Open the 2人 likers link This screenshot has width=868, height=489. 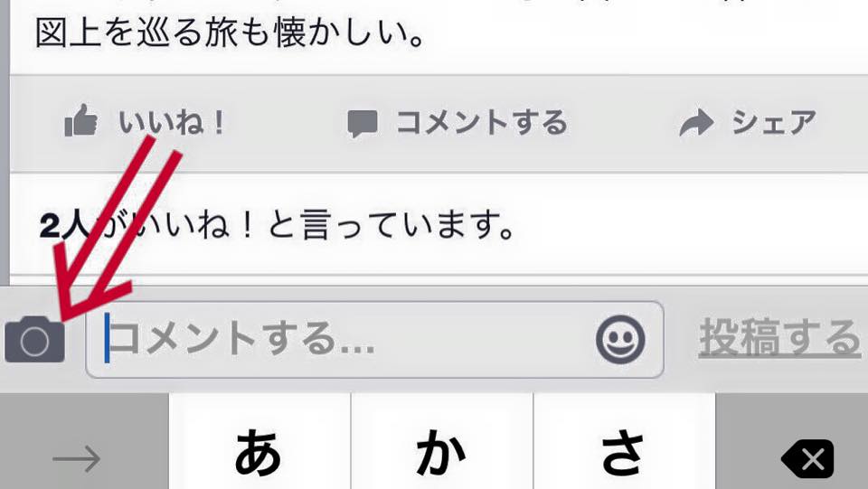[65, 226]
